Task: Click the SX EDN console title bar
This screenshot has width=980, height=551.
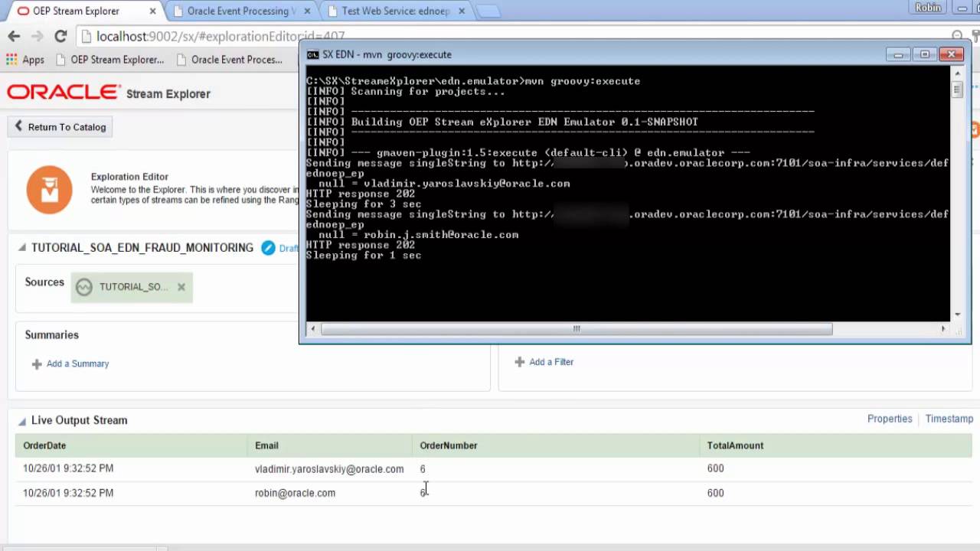Action: click(597, 54)
